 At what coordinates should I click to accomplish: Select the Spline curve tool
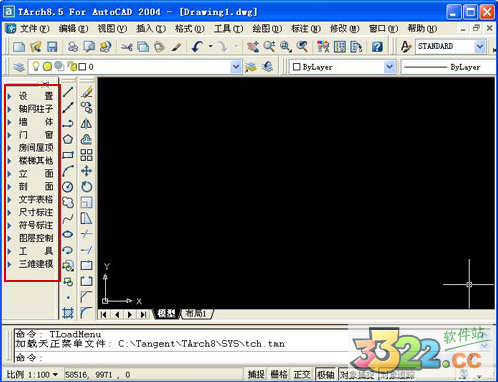(68, 218)
